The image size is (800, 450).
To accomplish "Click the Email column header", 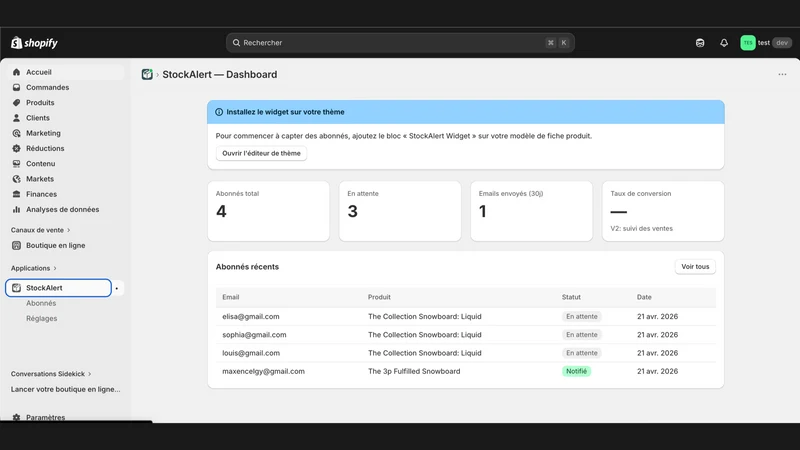I will (231, 297).
